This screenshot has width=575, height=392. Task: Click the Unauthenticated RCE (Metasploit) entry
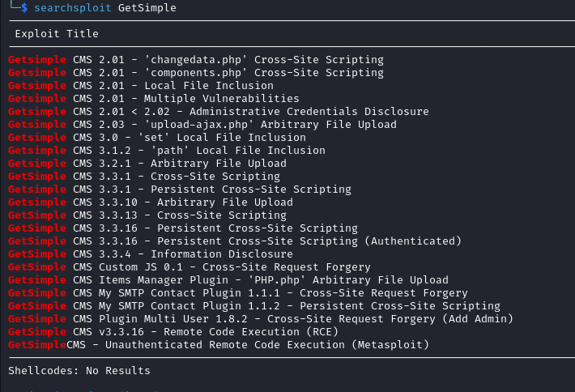pos(219,345)
